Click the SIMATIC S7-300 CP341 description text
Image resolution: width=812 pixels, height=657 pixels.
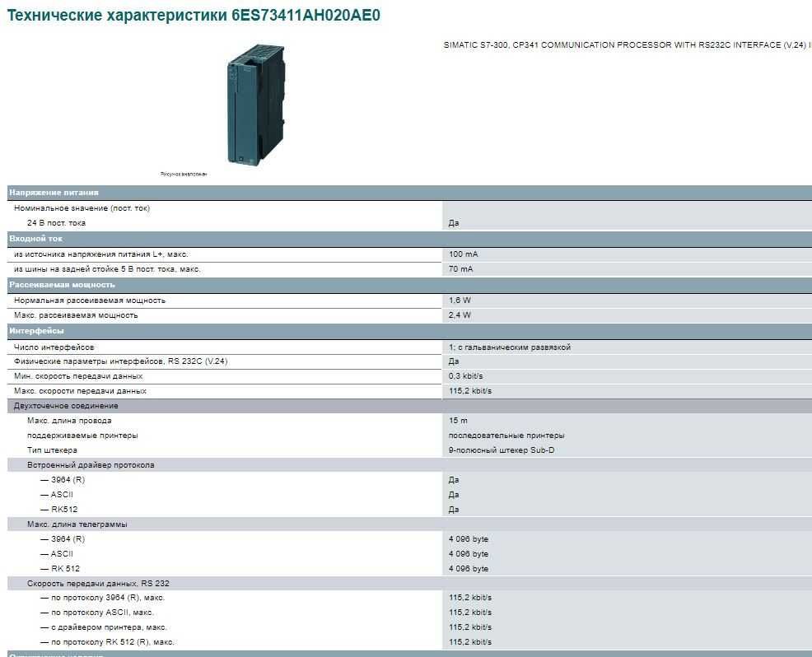pyautogui.click(x=628, y=45)
